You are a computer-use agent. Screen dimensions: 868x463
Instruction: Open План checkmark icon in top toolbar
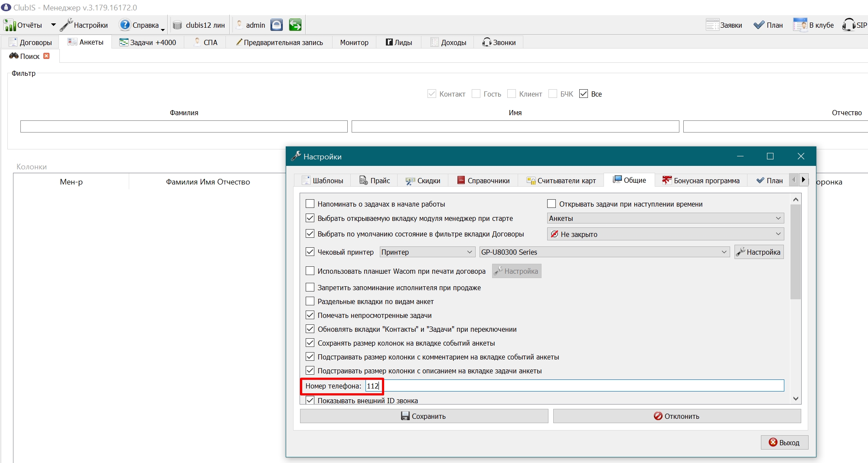(x=759, y=25)
